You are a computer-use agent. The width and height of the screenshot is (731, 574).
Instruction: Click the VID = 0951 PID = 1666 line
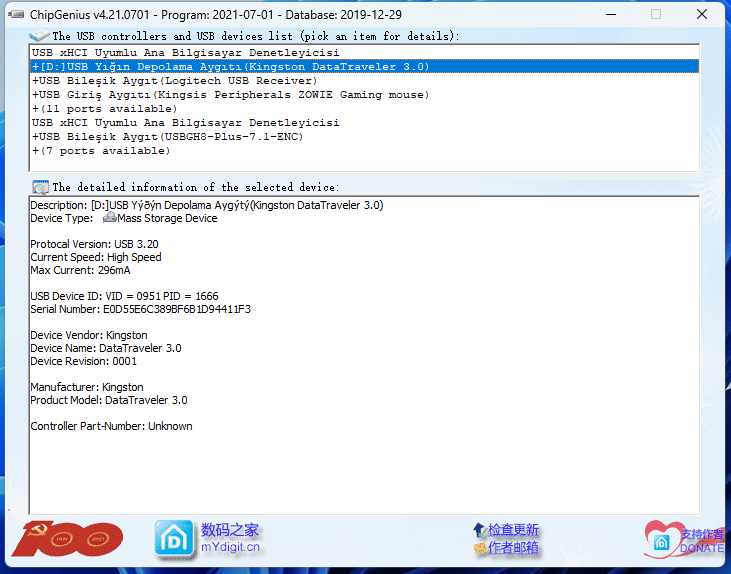pyautogui.click(x=124, y=296)
